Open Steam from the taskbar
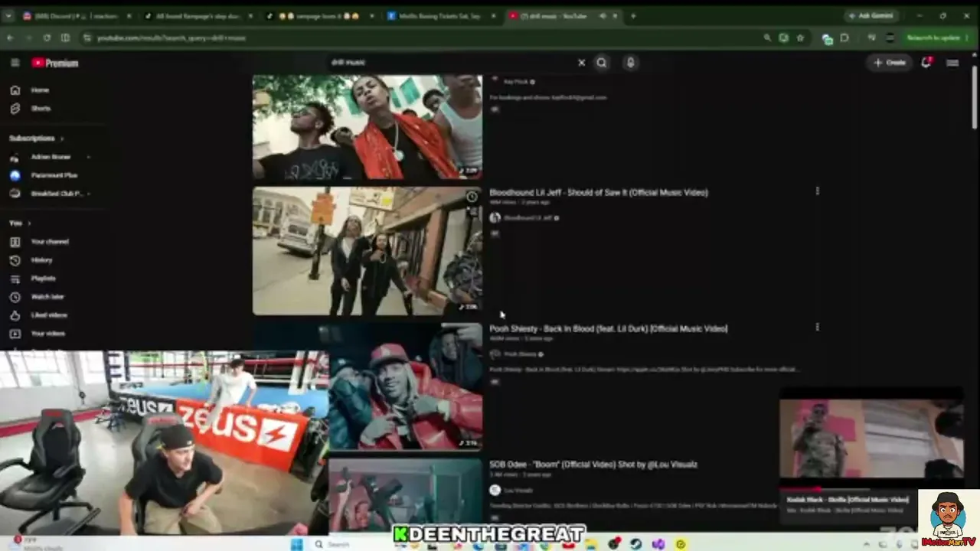 point(636,544)
